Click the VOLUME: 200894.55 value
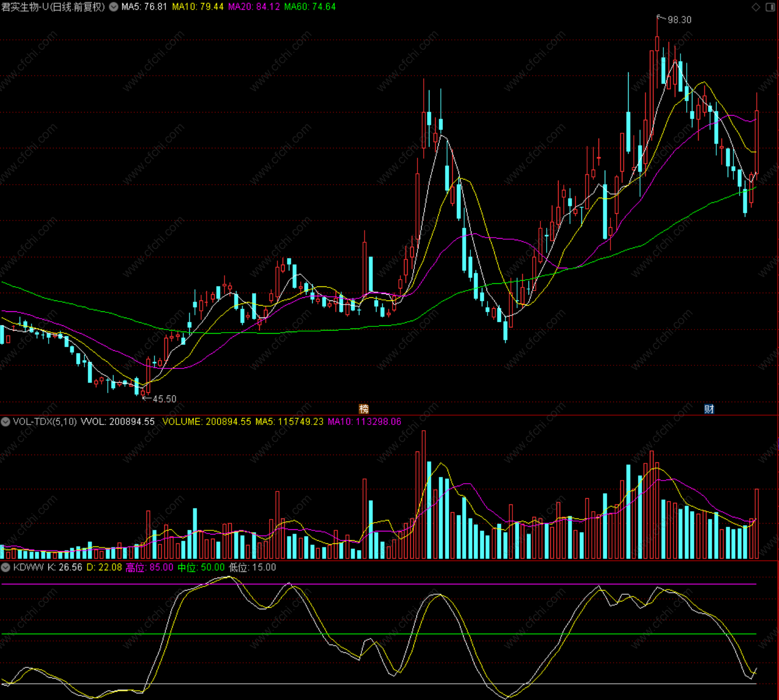 point(206,421)
